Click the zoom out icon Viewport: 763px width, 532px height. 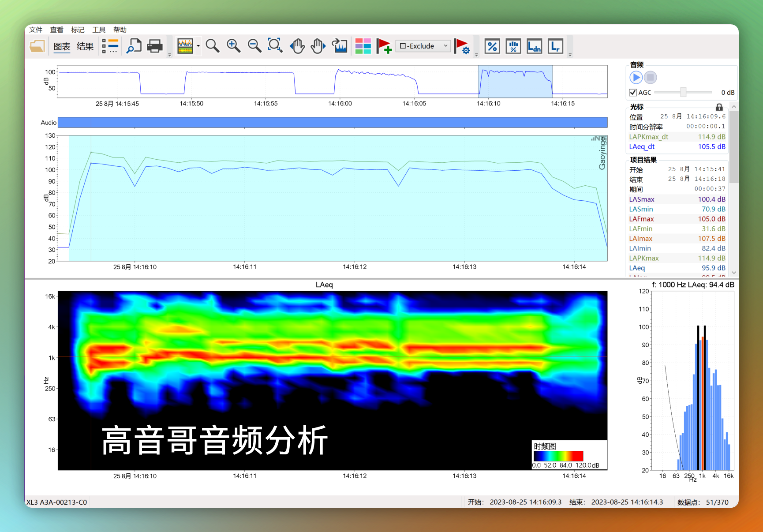click(254, 46)
